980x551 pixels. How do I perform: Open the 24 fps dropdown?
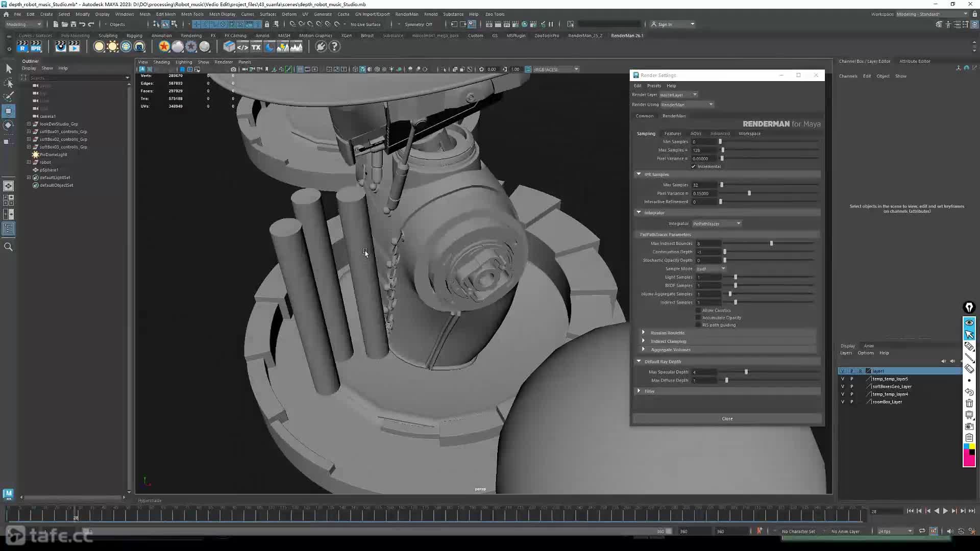(895, 532)
